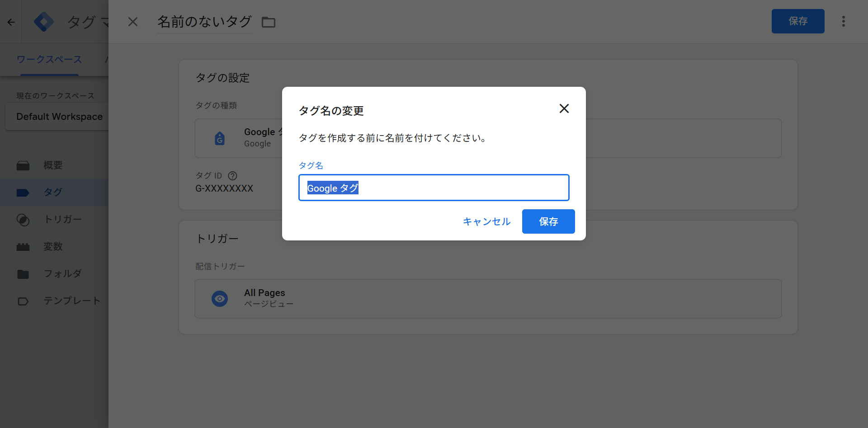Image resolution: width=868 pixels, height=428 pixels.
Task: Close the tag editor panel X icon
Action: (x=132, y=22)
